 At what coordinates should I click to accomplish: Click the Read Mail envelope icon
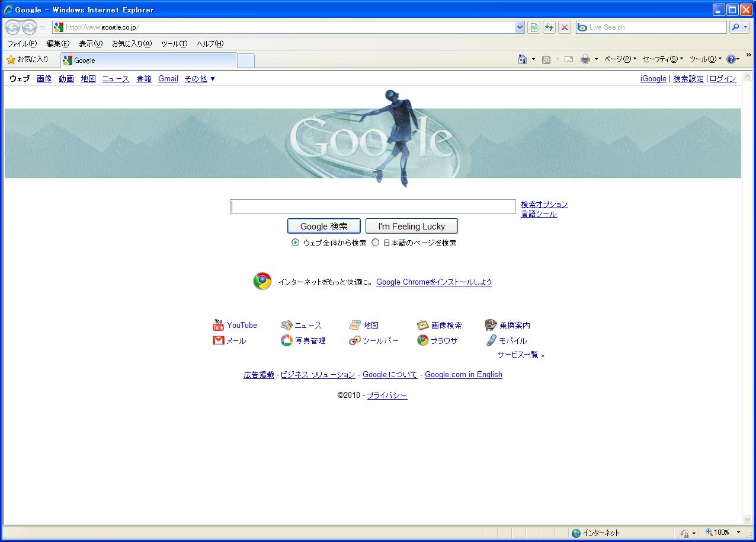click(x=569, y=59)
